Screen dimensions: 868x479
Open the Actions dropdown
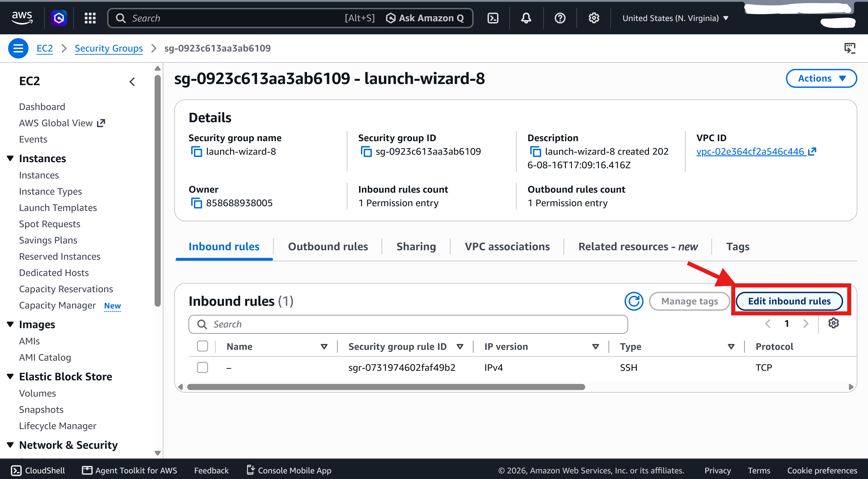pyautogui.click(x=821, y=78)
